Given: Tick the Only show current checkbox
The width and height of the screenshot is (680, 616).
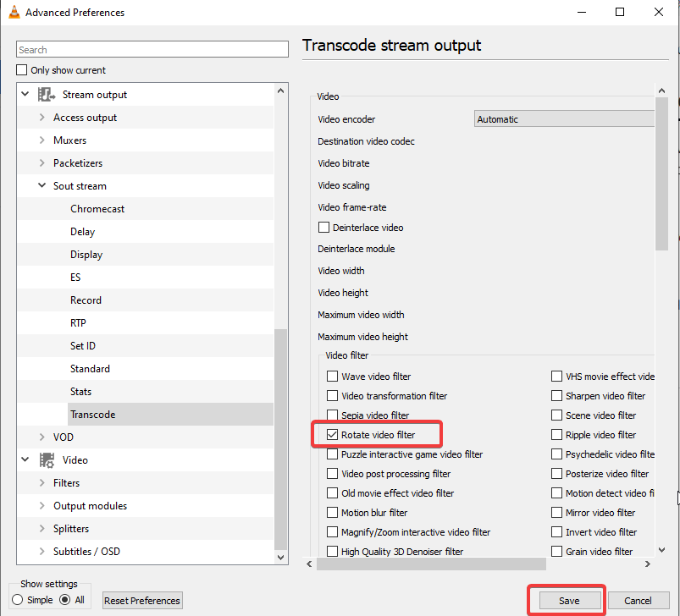Looking at the screenshot, I should click(x=23, y=70).
